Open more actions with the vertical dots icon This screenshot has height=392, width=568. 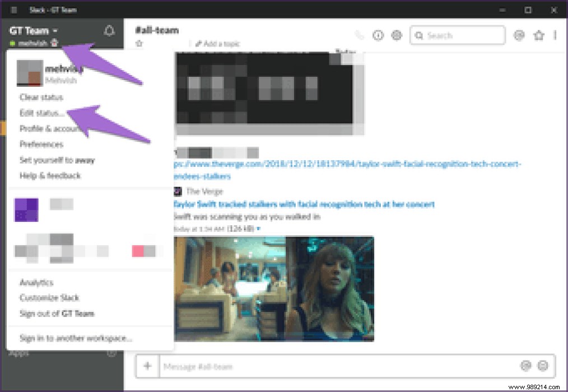pyautogui.click(x=555, y=35)
